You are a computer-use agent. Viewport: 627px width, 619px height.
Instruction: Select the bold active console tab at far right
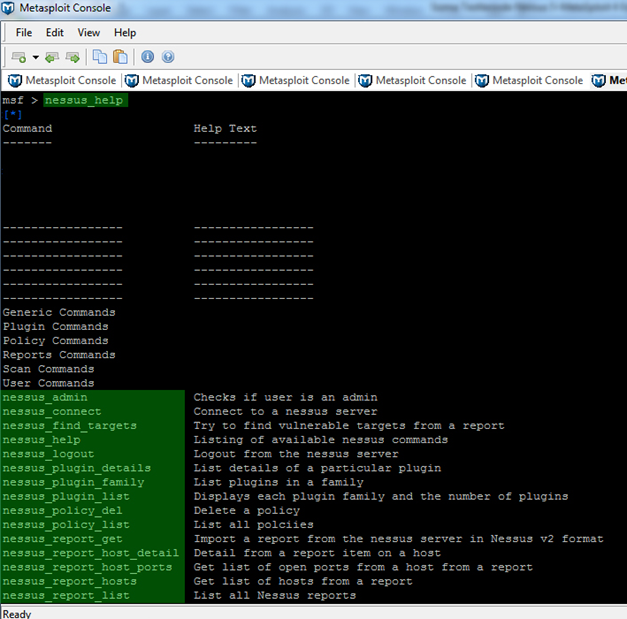pos(609,81)
